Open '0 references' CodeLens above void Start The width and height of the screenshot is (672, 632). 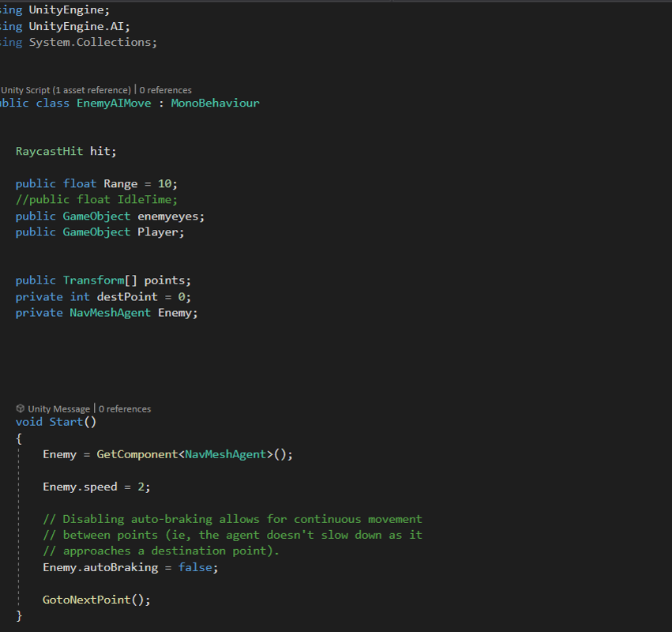(125, 409)
